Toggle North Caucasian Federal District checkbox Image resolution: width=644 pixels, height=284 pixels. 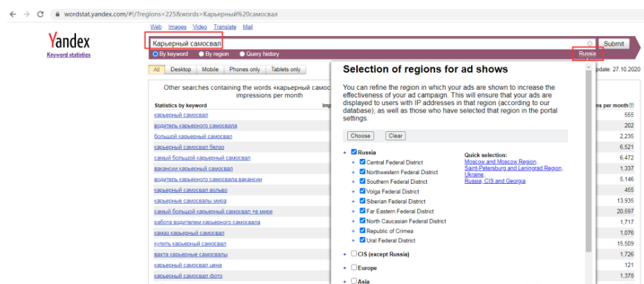point(362,220)
